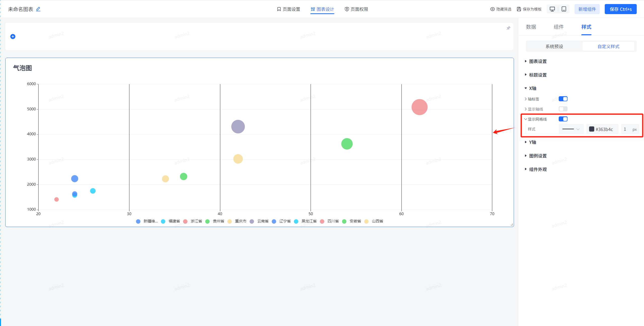This screenshot has height=326, width=644.
Task: Click the blue plus add-filter icon
Action: (13, 37)
